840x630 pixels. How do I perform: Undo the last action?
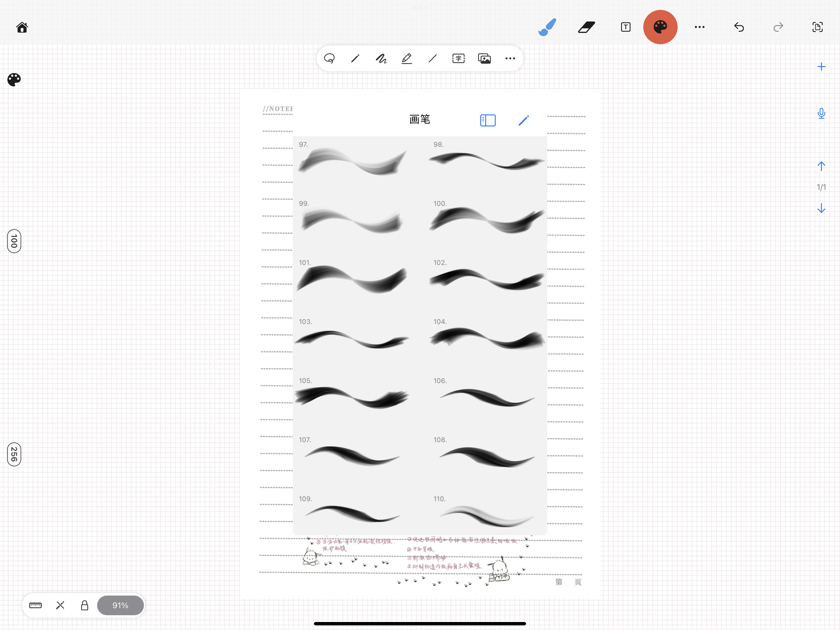pos(739,27)
